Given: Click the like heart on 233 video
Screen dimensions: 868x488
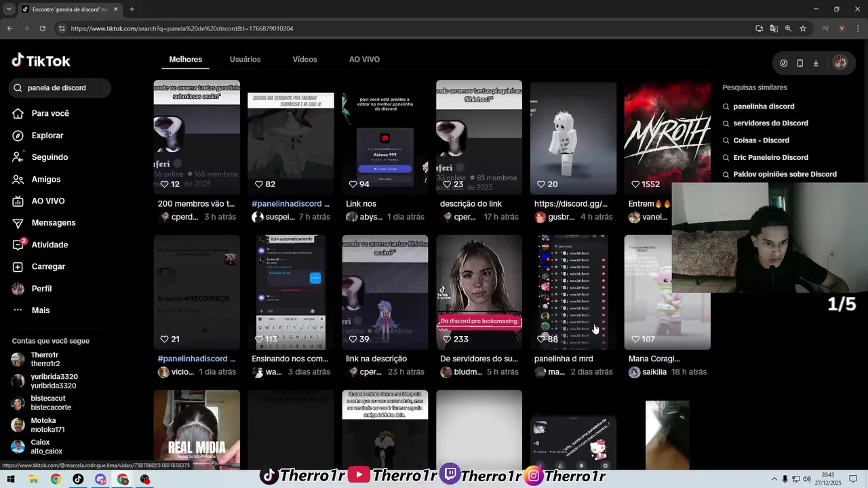Looking at the screenshot, I should click(447, 339).
